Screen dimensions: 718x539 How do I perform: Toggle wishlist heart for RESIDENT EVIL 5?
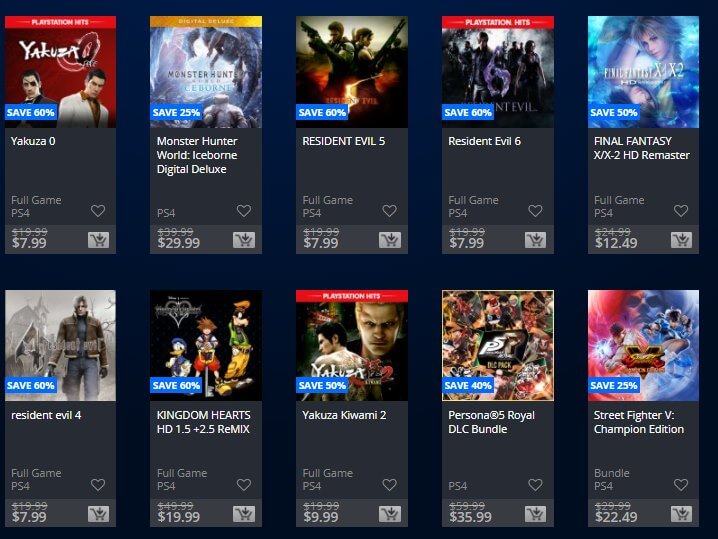[x=390, y=211]
